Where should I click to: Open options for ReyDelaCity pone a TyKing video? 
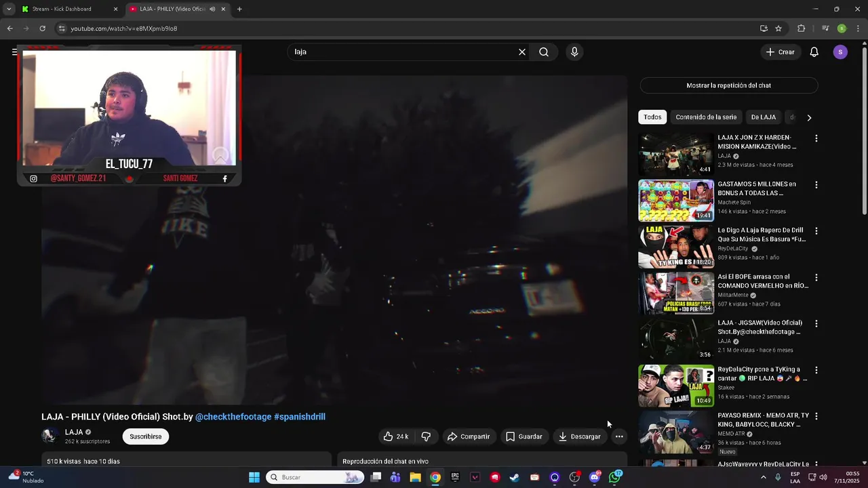point(816,370)
